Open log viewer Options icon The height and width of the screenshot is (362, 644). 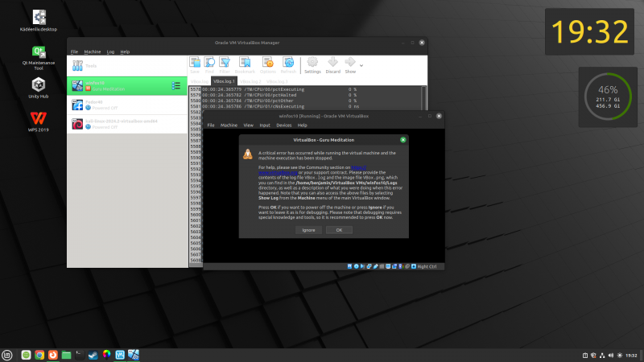coord(268,65)
